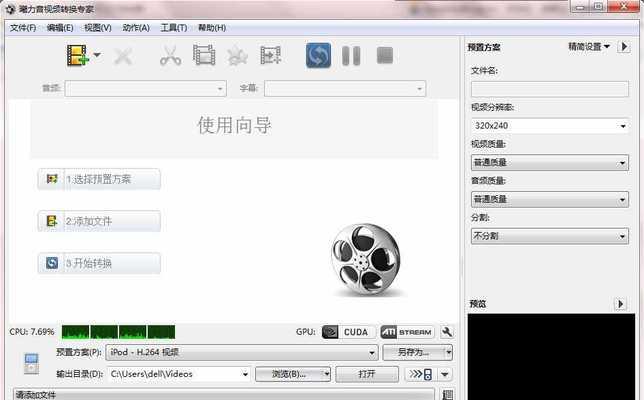Click the 打开 open folder button
The image size is (644, 400).
(x=367, y=374)
